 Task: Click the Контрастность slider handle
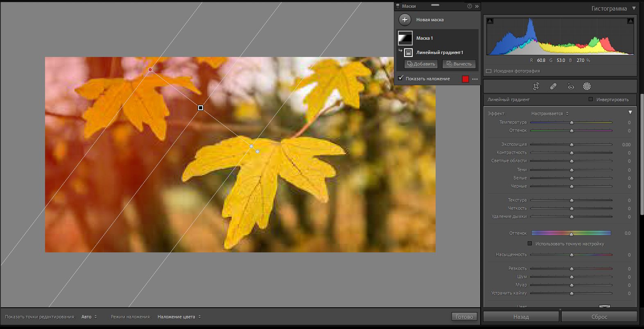point(572,153)
